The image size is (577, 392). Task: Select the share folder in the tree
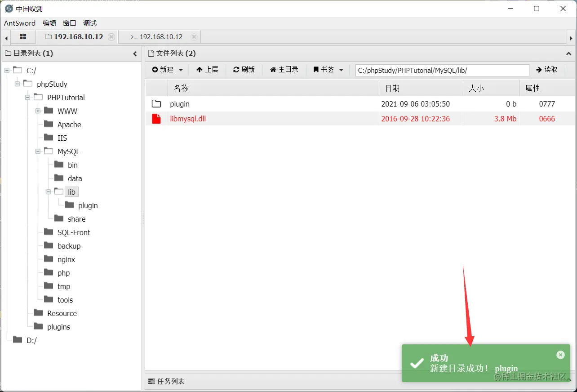point(76,219)
